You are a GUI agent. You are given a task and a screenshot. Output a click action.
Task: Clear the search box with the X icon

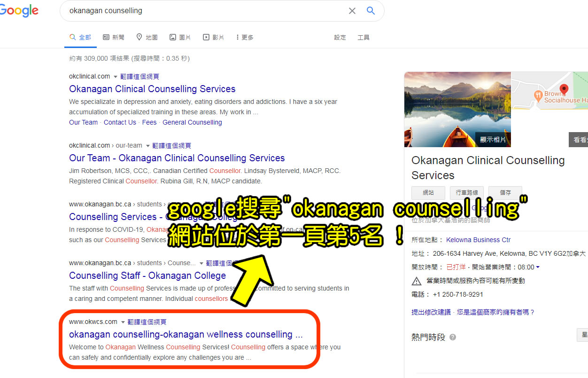point(352,11)
